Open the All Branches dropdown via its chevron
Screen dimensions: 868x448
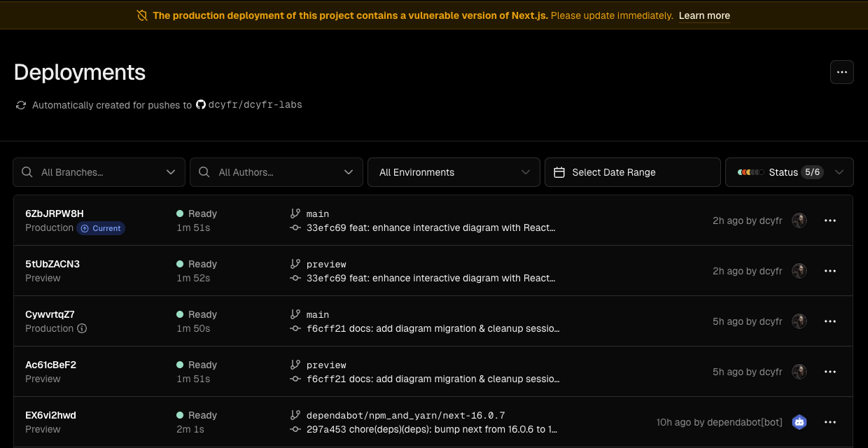[171, 171]
